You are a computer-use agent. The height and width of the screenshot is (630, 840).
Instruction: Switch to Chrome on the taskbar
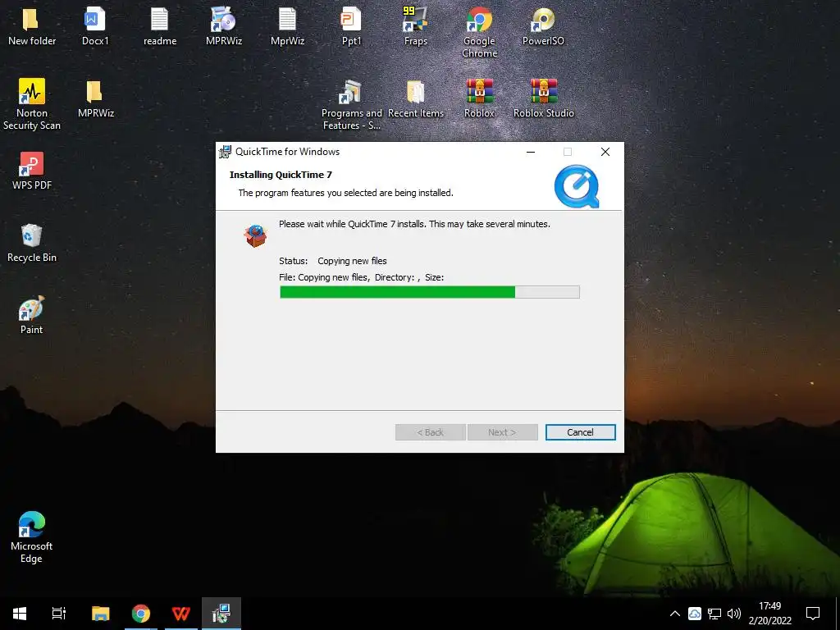[141, 614]
